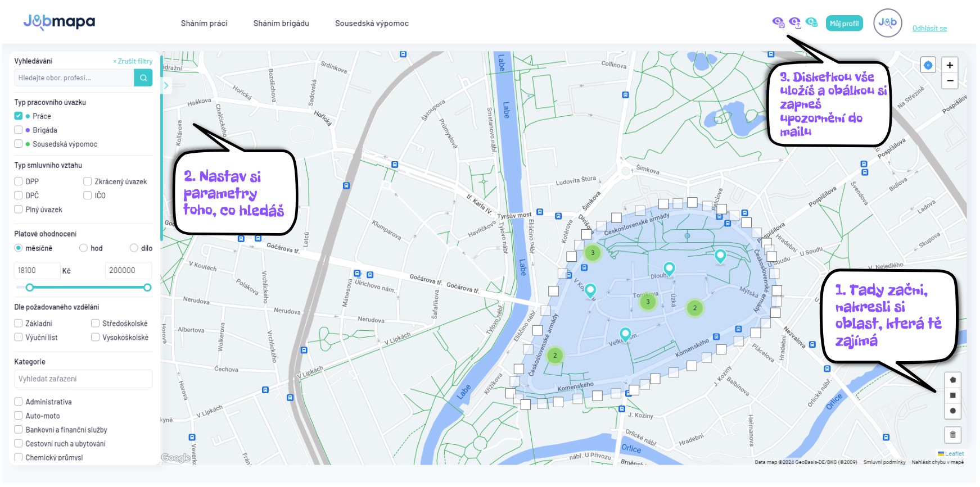Check Bankovní a finanční služby category
Viewport: 980px width, 487px height.
coord(19,430)
